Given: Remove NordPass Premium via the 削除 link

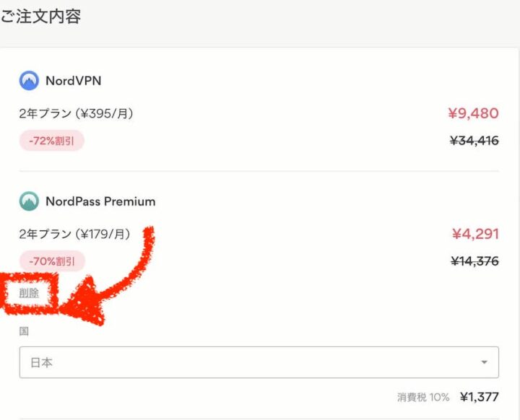Looking at the screenshot, I should [29, 293].
